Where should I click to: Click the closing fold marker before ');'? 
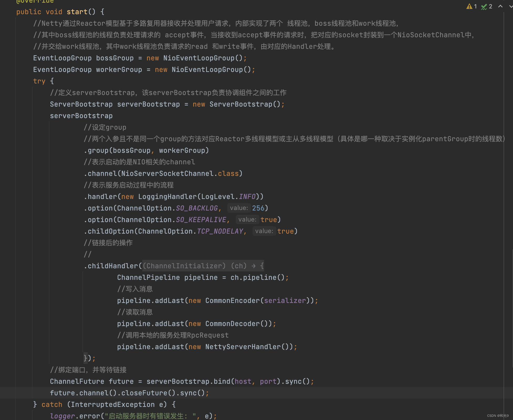(x=85, y=358)
